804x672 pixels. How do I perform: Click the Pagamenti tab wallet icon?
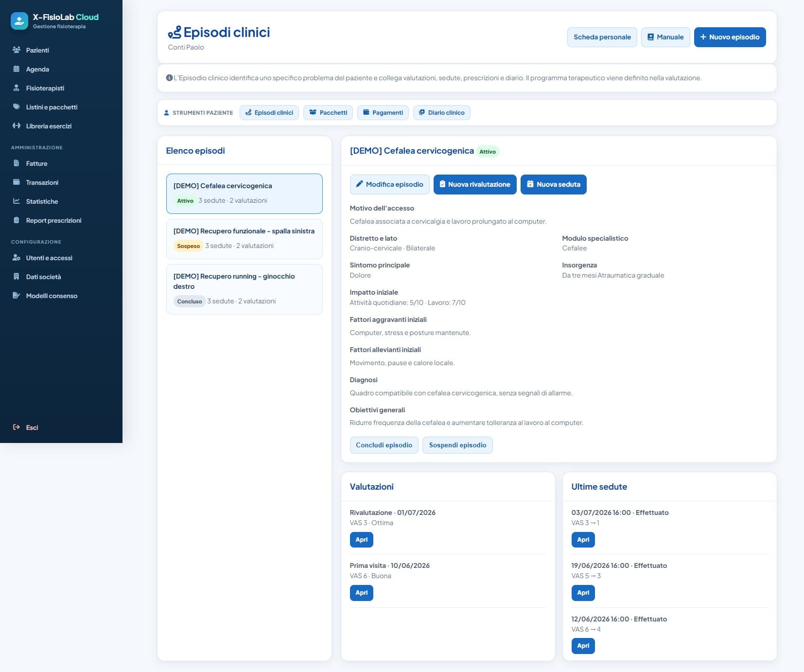[x=367, y=112]
